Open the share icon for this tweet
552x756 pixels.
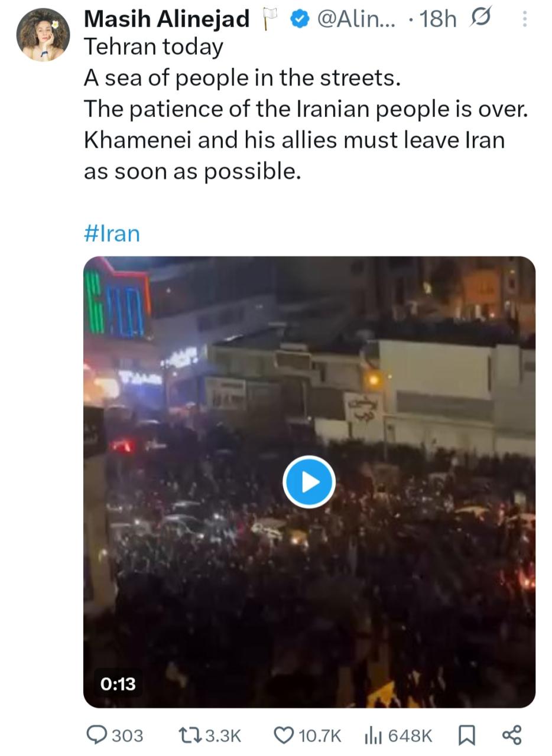point(512,735)
